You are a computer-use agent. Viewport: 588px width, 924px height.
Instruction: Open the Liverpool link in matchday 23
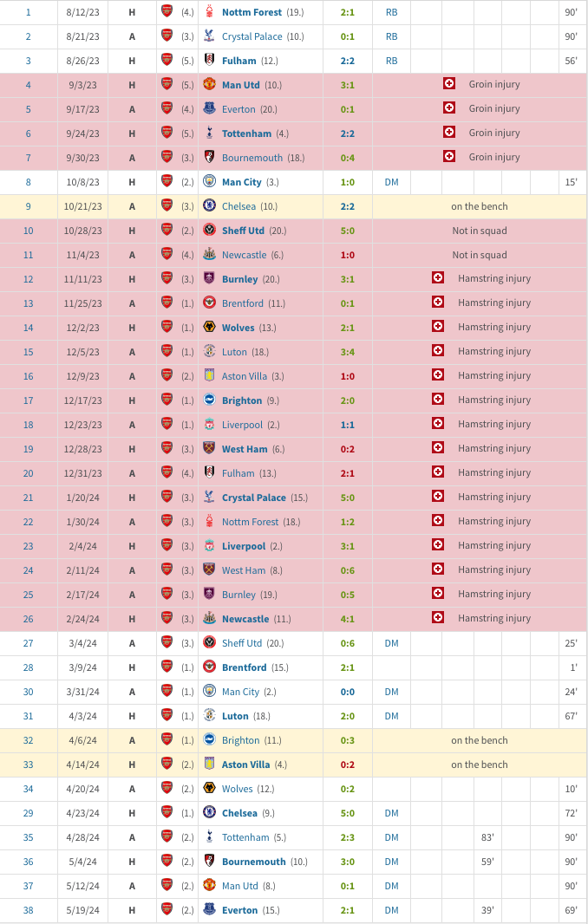pyautogui.click(x=244, y=546)
